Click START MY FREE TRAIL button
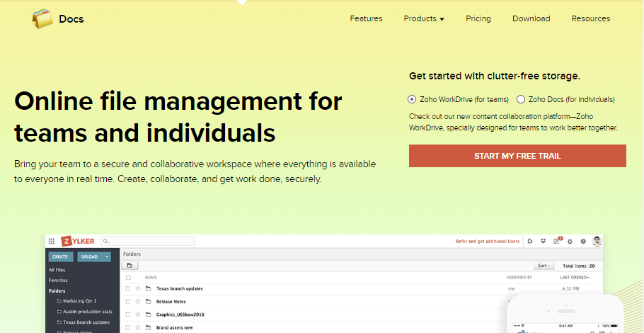Image resolution: width=644 pixels, height=333 pixels. pos(517,156)
